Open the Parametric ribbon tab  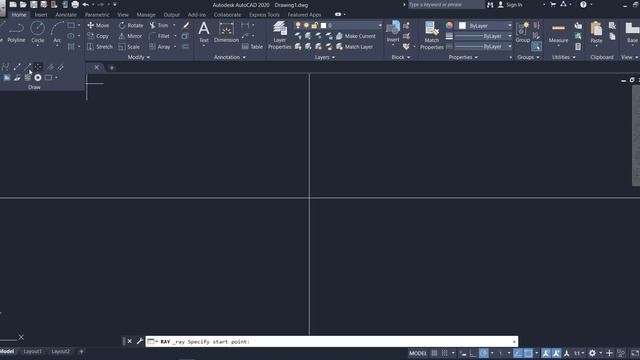coord(97,14)
